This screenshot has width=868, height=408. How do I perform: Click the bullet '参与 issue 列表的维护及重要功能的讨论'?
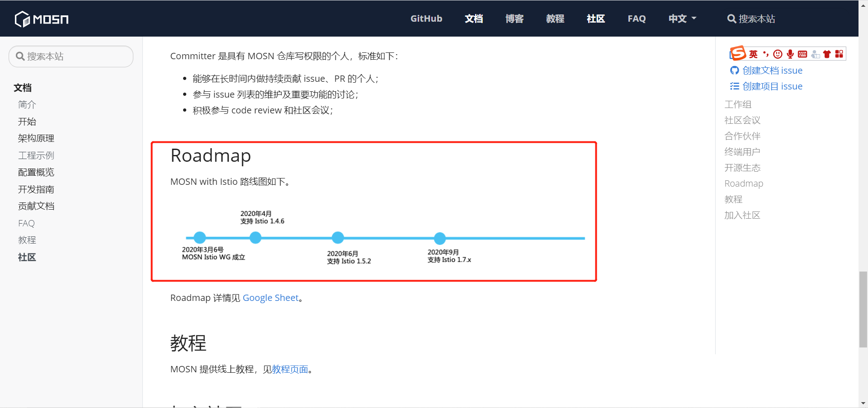275,94
